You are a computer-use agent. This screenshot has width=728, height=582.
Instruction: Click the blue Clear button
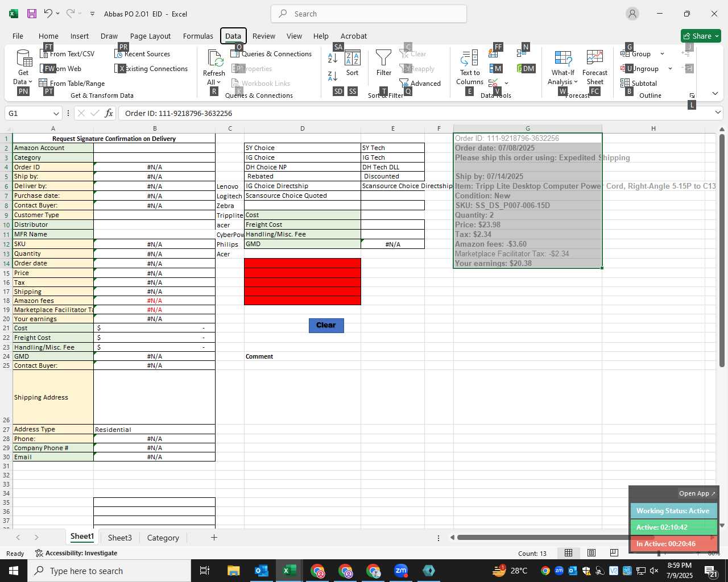coord(326,325)
